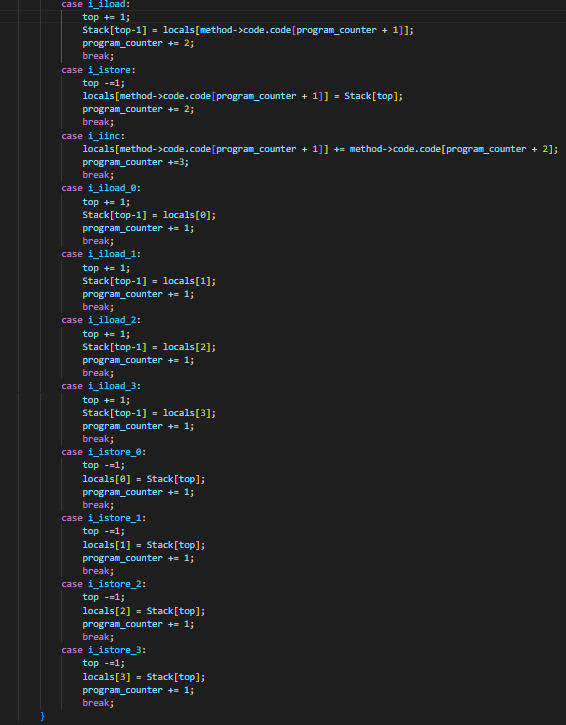The width and height of the screenshot is (566, 725).
Task: Click the 'case i_iinc:' line
Action: click(x=93, y=136)
